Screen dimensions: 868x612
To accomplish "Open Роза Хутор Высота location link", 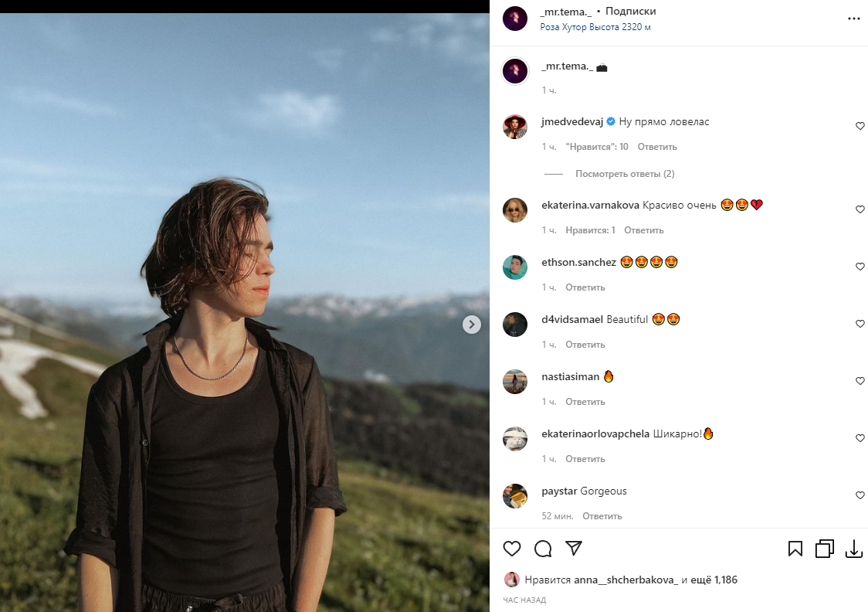I will [x=595, y=27].
